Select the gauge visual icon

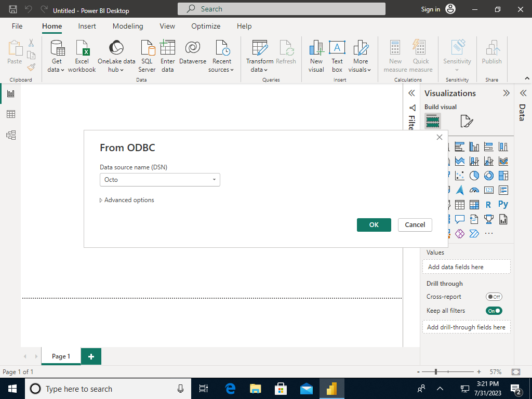pos(474,190)
